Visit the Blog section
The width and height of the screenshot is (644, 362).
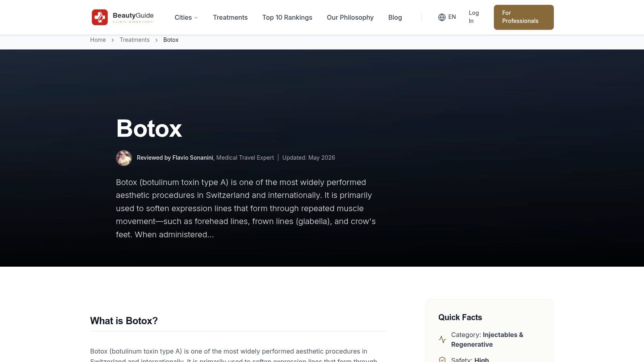(395, 17)
